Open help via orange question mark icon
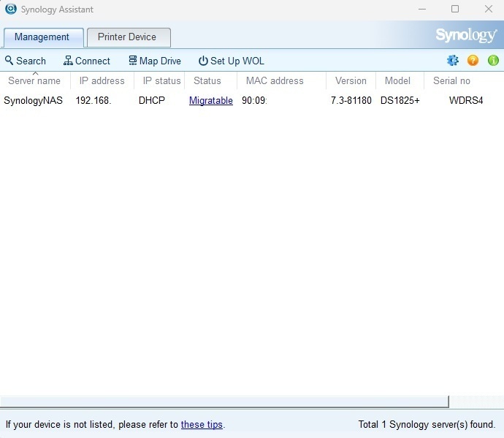The width and height of the screenshot is (504, 438). point(473,60)
